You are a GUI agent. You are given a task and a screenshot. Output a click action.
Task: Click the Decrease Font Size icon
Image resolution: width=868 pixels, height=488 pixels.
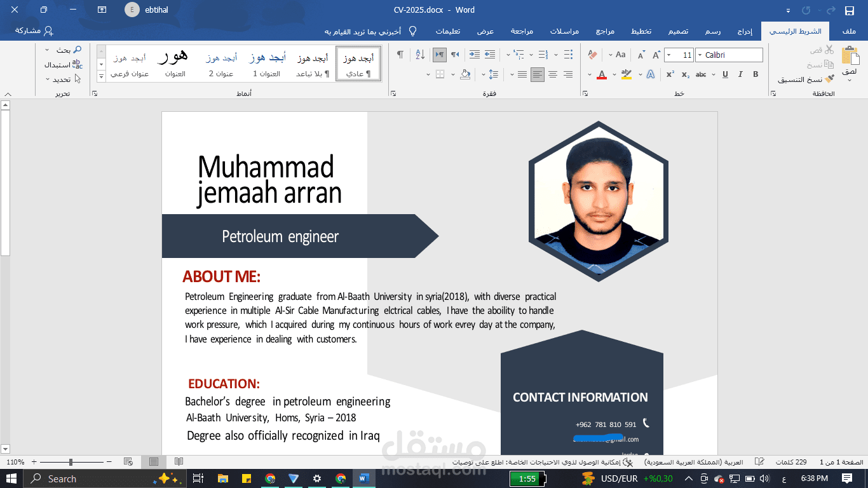[641, 55]
